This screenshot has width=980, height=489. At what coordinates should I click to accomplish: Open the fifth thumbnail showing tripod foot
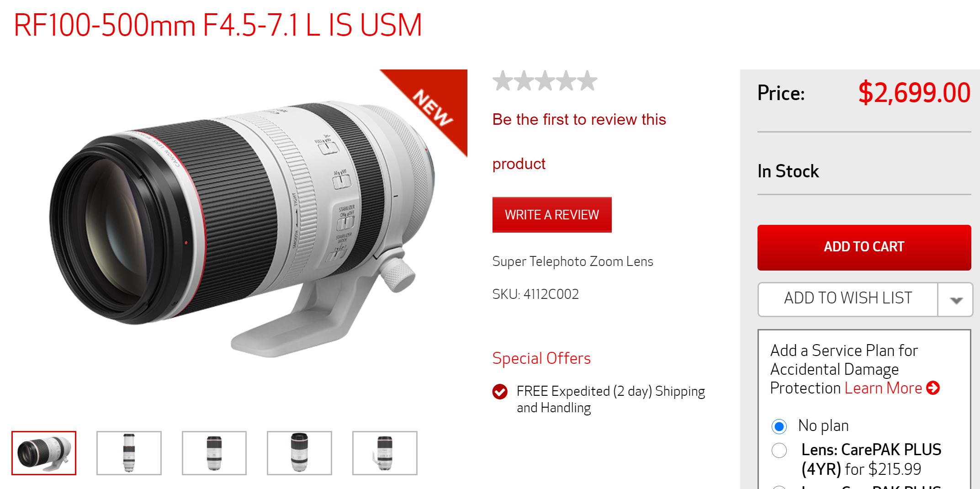tap(385, 453)
